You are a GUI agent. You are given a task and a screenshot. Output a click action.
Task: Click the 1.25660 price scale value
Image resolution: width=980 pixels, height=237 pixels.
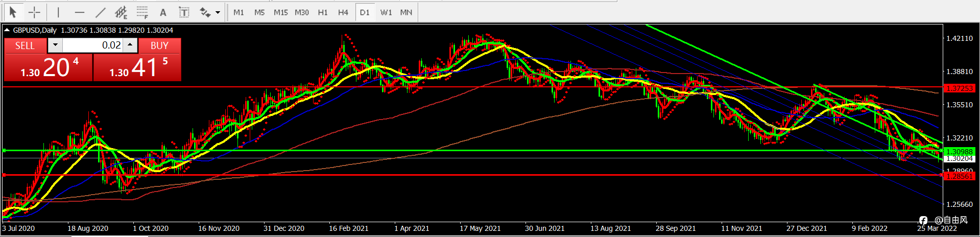(960, 204)
